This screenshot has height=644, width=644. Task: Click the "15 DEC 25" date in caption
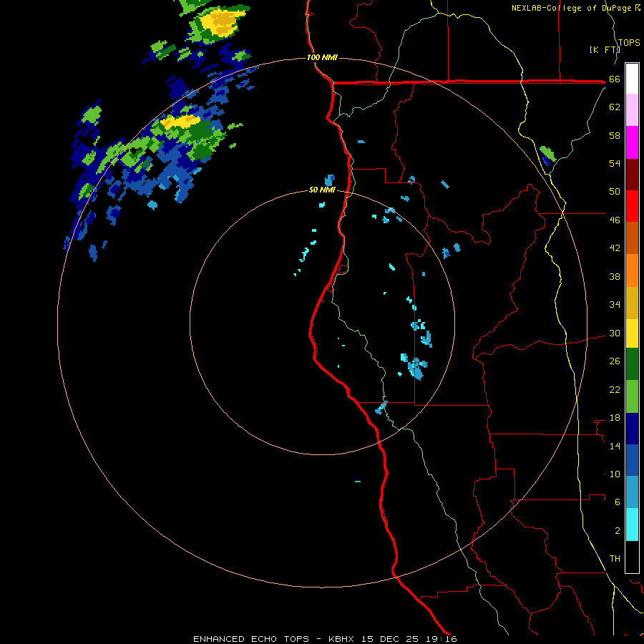pos(390,639)
